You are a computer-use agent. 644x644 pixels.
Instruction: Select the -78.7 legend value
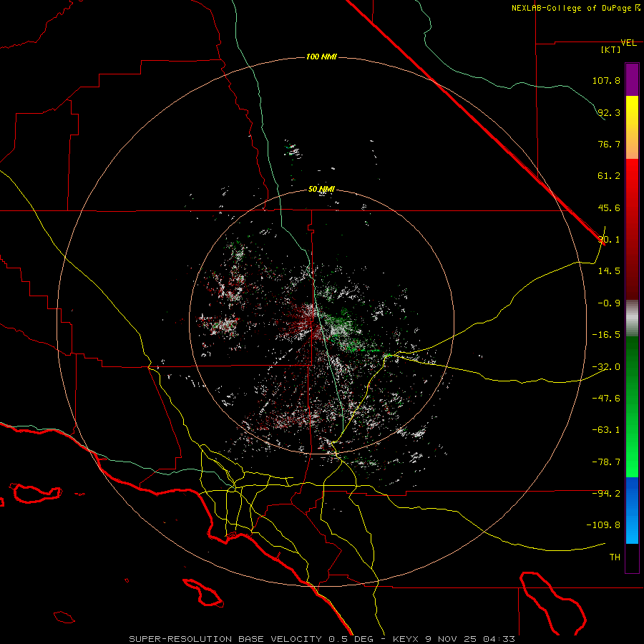pyautogui.click(x=606, y=462)
